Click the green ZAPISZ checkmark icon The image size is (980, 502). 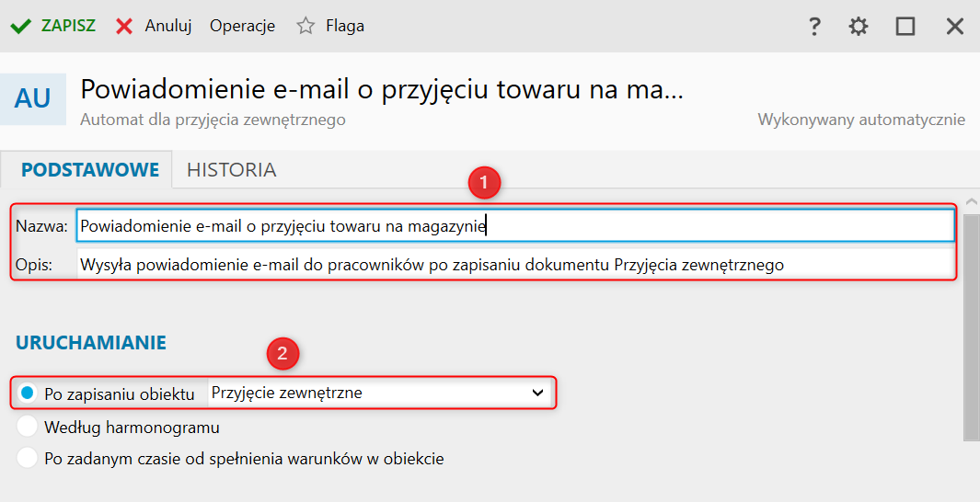[x=20, y=26]
